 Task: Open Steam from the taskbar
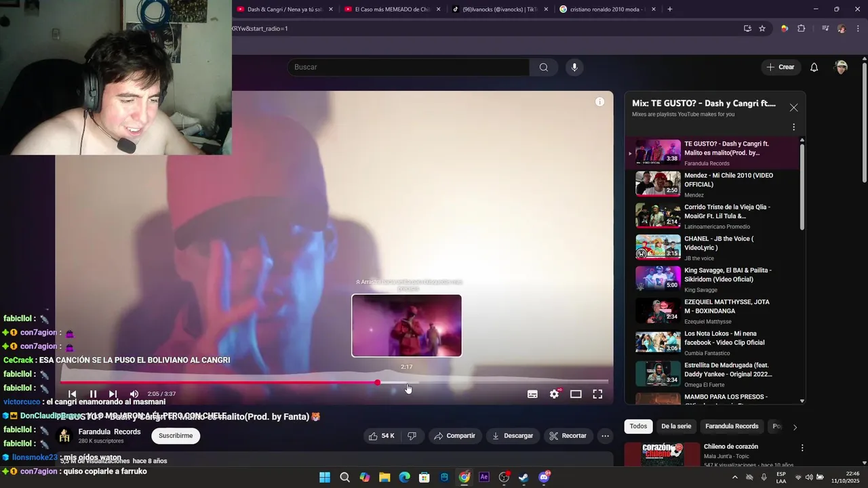coord(524,477)
